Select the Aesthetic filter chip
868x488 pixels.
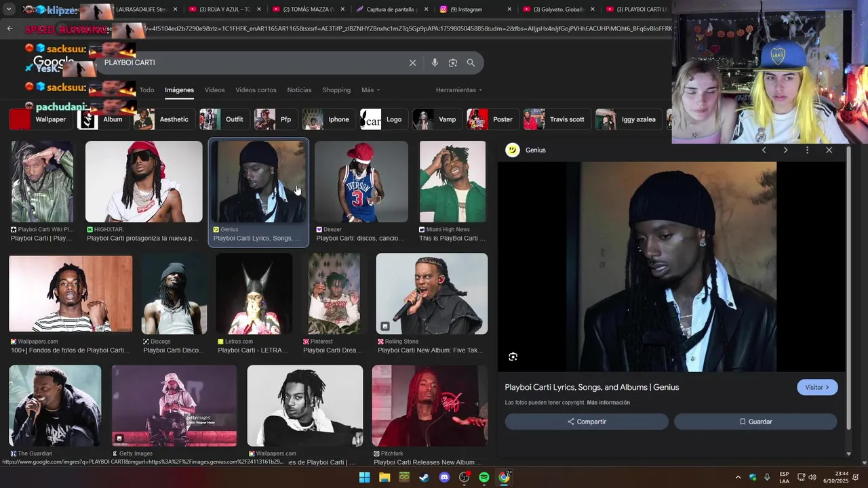point(163,119)
